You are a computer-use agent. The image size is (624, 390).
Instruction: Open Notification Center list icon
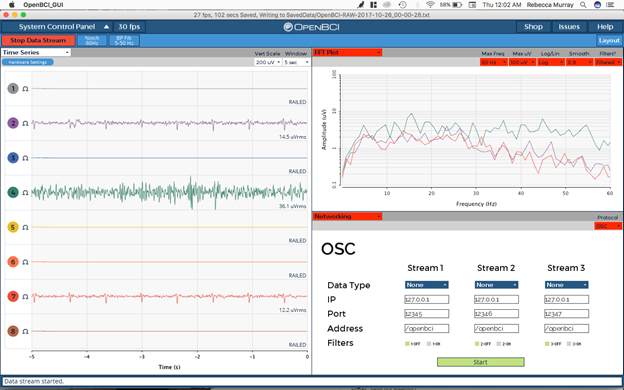(x=610, y=5)
